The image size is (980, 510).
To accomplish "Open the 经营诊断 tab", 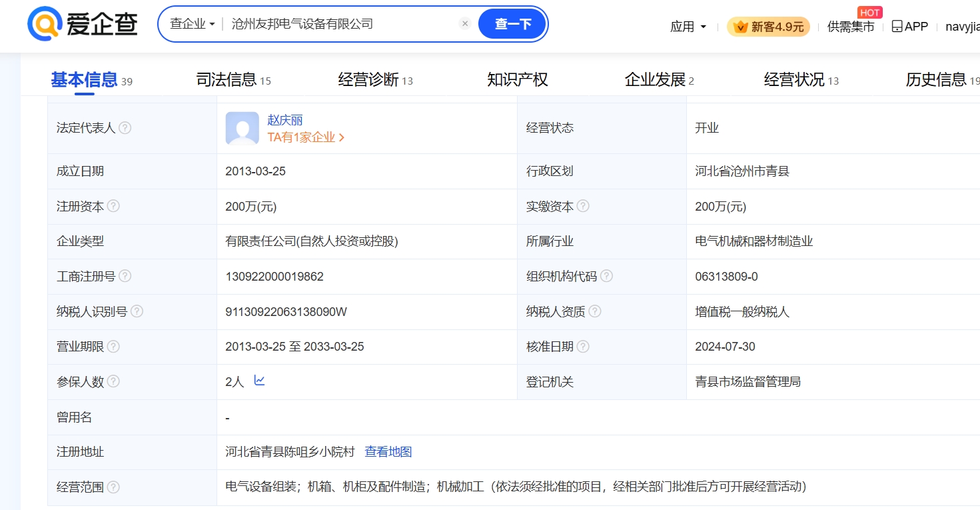I will pos(376,80).
